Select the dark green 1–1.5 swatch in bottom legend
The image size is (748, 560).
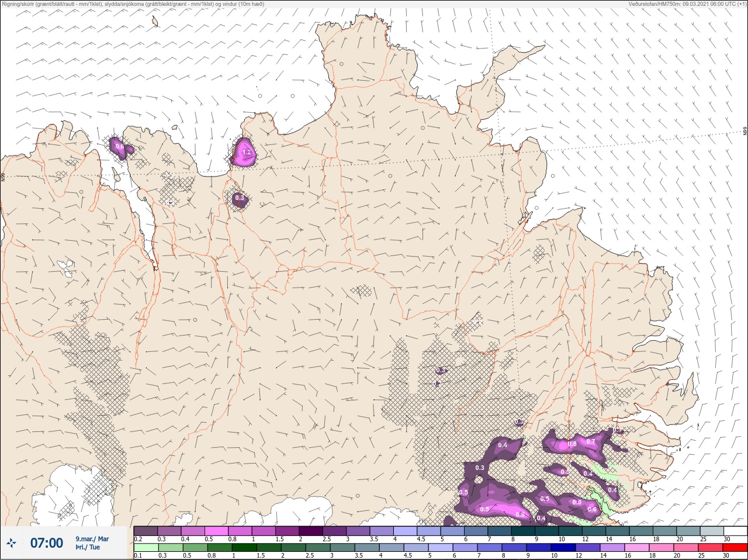coord(244,548)
